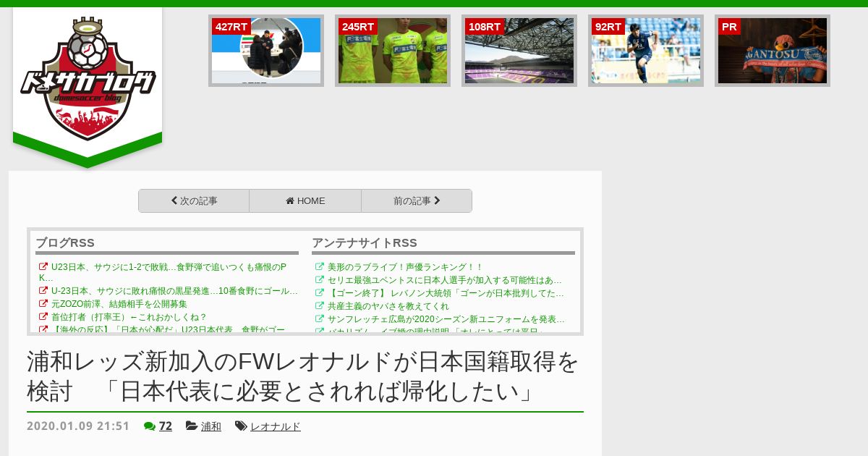Click the アンテナサイトRSS heading
This screenshot has width=868, height=456.
click(x=365, y=242)
